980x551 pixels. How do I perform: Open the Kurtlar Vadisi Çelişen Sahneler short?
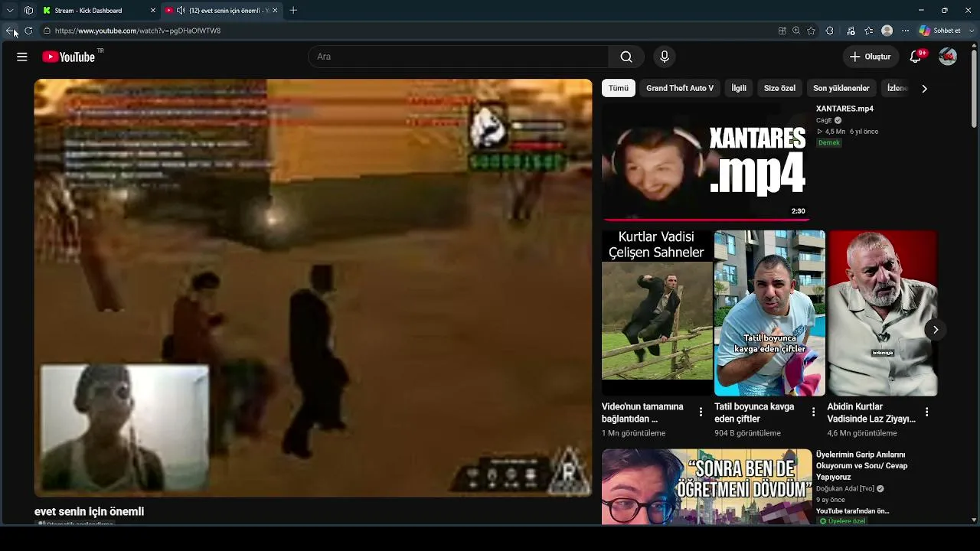click(x=657, y=312)
